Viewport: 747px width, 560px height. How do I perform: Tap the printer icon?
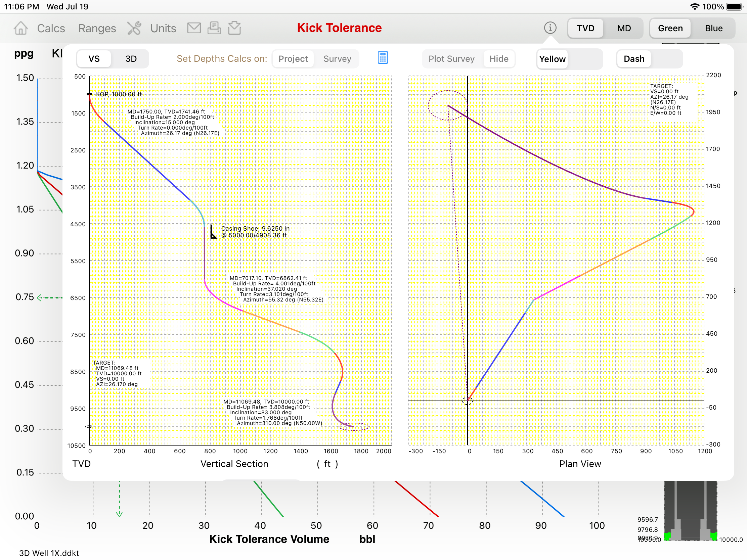point(214,28)
